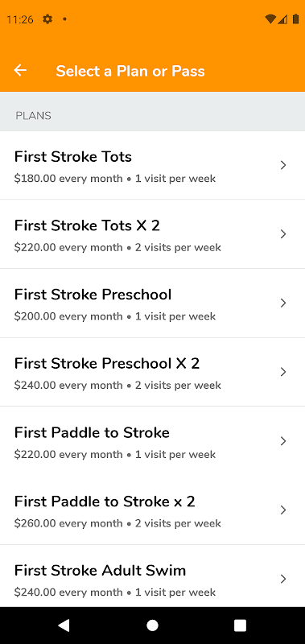Viewport: 305px width, 644px height.
Task: Open recent apps via square button
Action: [240, 625]
